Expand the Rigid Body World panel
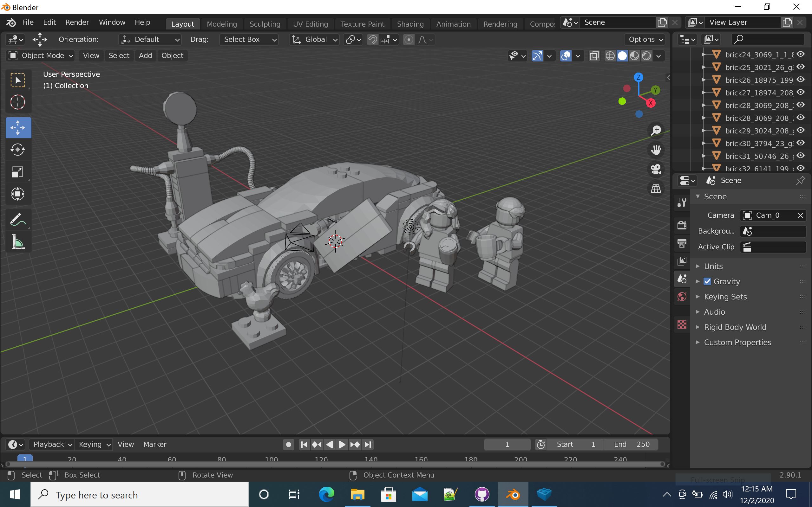Image resolution: width=812 pixels, height=507 pixels. tap(735, 327)
